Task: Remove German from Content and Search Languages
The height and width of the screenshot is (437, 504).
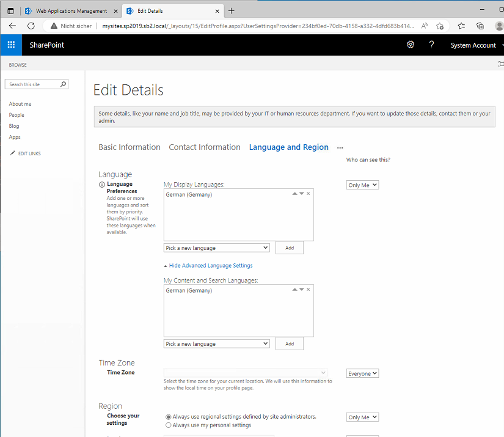Action: tap(309, 290)
